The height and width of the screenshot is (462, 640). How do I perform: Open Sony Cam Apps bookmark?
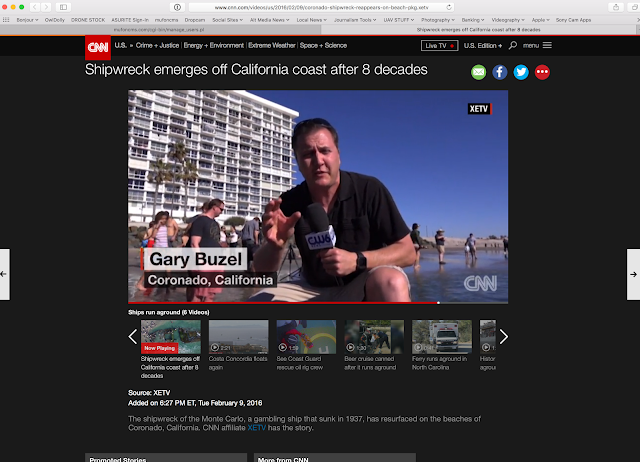point(573,20)
